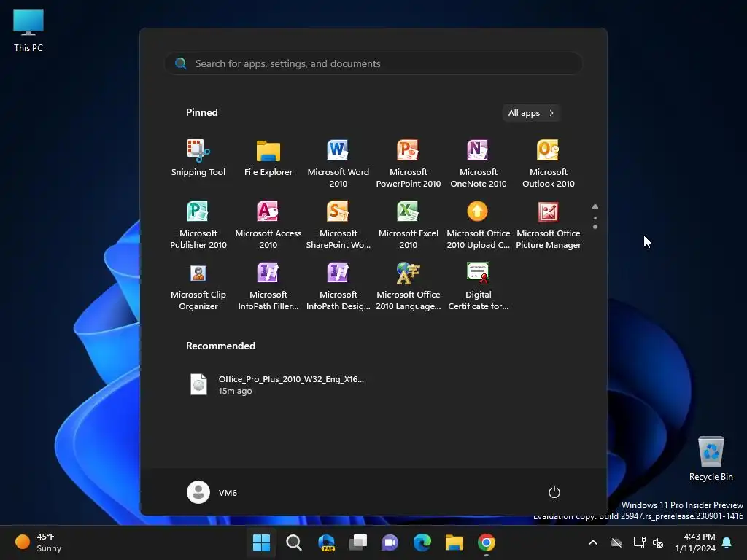The height and width of the screenshot is (560, 747).
Task: Open Microsoft Office 2010 Language Preferences
Action: coord(409,286)
